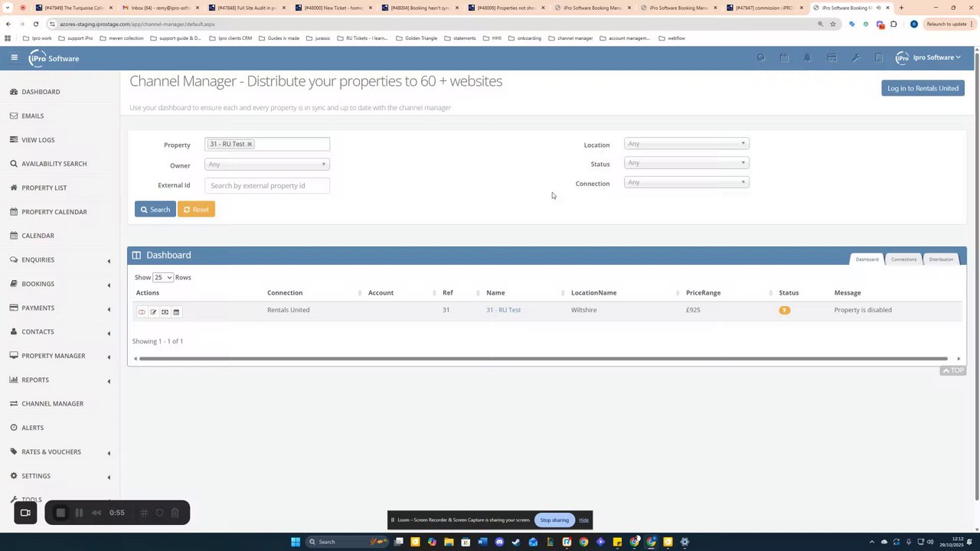Open Dashboard in the sidebar
This screenshot has height=551, width=980.
tap(41, 92)
